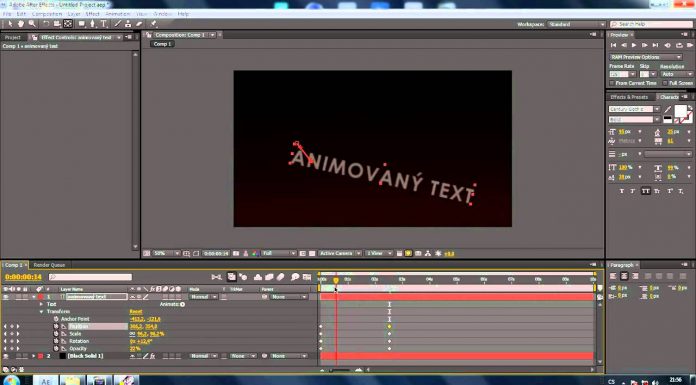Open the Graph Editor
Screen dimensions: 696x385
pos(307,277)
